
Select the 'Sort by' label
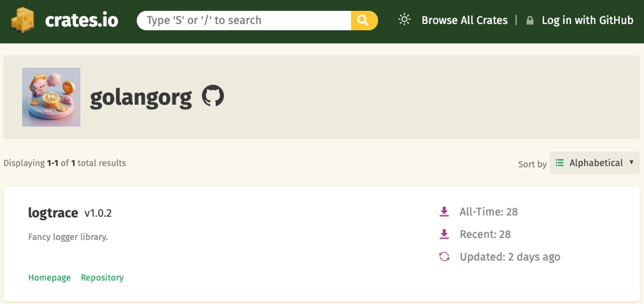pyautogui.click(x=532, y=164)
